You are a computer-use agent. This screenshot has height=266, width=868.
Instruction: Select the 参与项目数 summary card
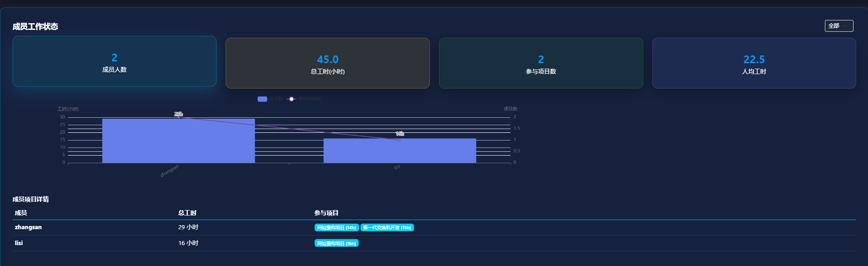point(541,63)
